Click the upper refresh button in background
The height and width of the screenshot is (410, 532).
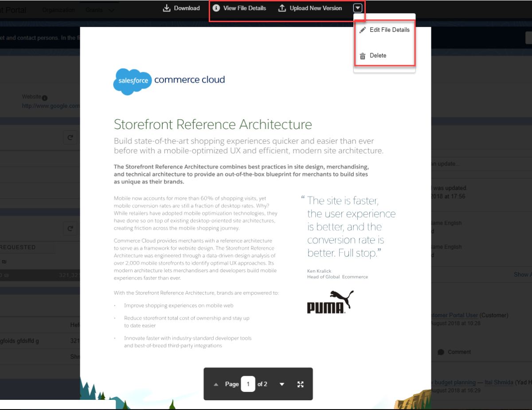pos(70,138)
